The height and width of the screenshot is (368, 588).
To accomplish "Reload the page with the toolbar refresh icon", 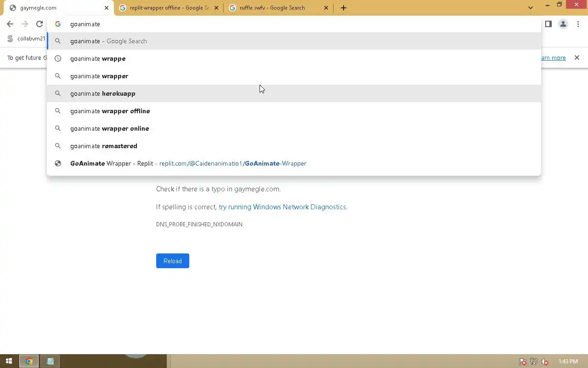I will click(40, 24).
